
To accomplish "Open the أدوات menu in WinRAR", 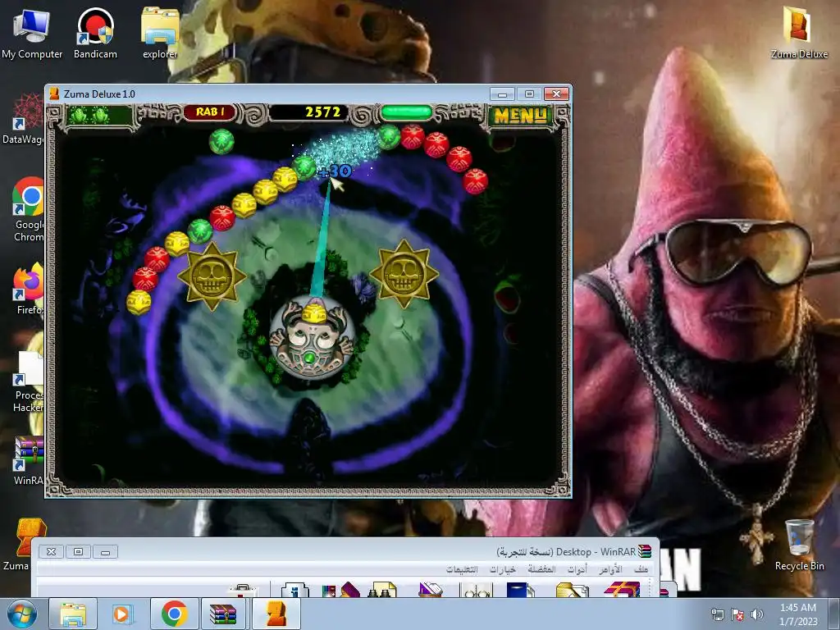I will (577, 569).
